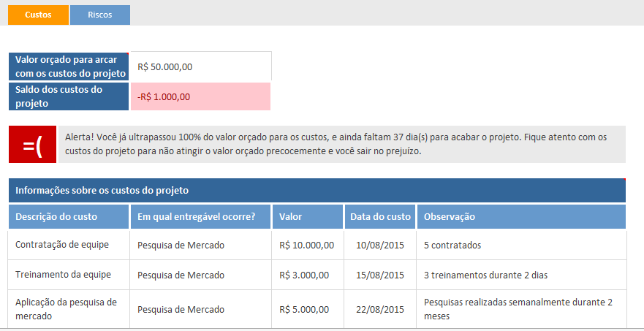Click the 'Treinamento da equipe' cell
The height and width of the screenshot is (331, 644).
(69, 275)
